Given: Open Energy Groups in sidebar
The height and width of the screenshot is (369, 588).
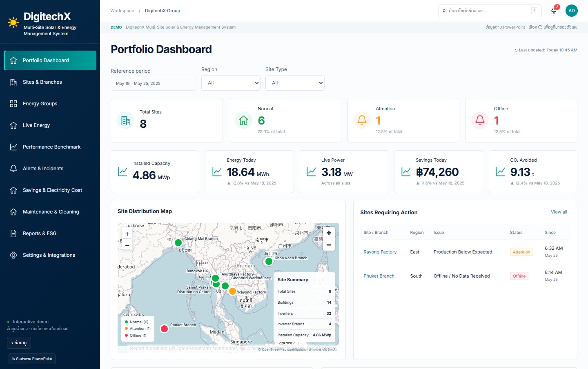Looking at the screenshot, I should [x=50, y=104].
